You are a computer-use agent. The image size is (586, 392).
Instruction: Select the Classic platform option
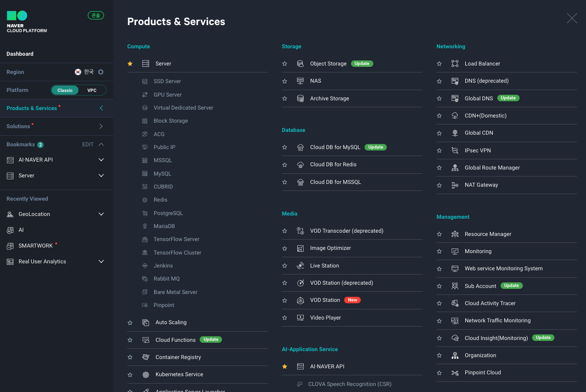[x=65, y=90]
